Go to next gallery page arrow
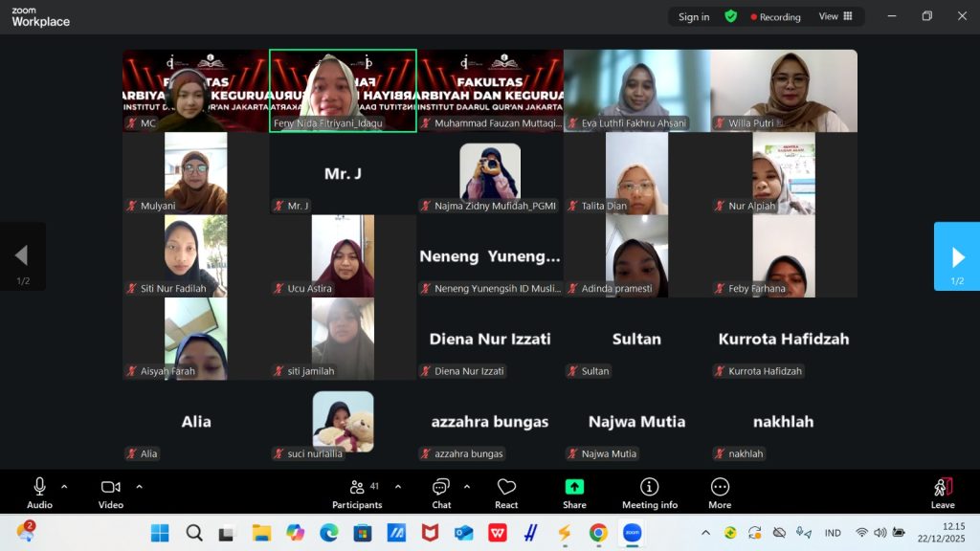This screenshot has height=551, width=980. 957,256
